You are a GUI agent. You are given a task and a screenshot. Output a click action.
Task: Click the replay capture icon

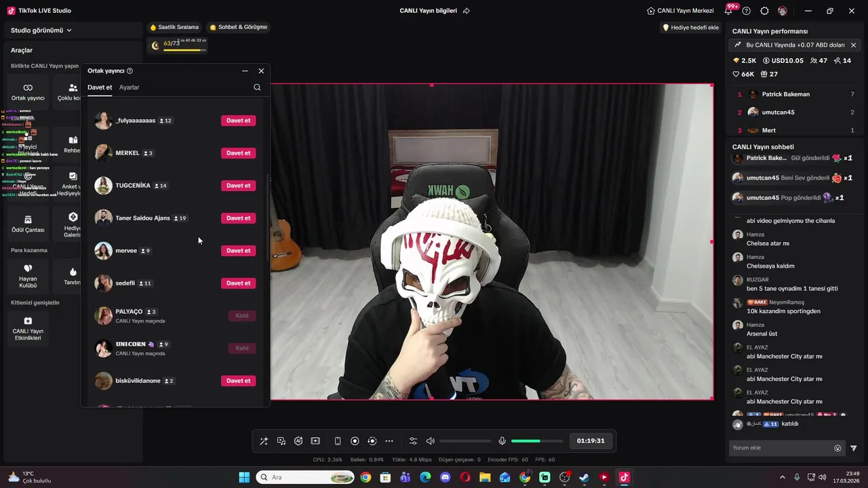pos(372,441)
